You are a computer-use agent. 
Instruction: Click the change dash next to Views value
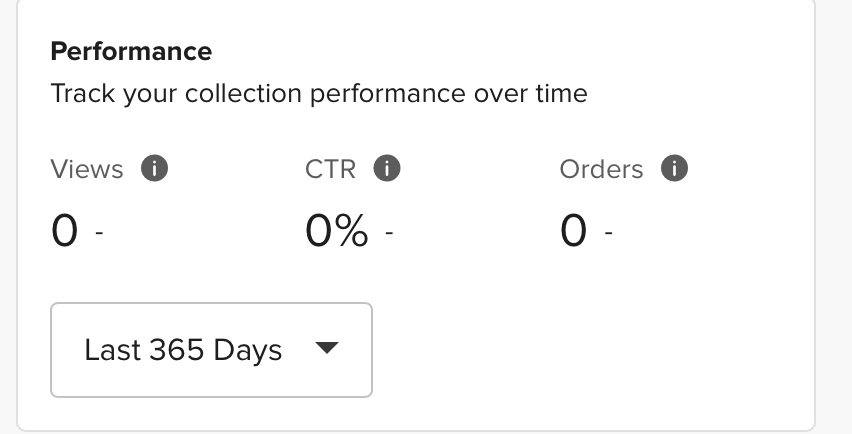pos(99,233)
